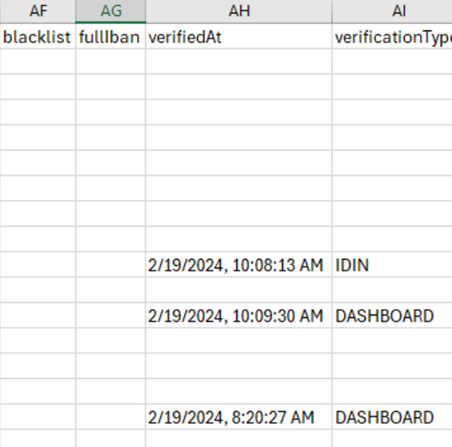
Task: Click the verifiedAt header cell
Action: pos(239,36)
